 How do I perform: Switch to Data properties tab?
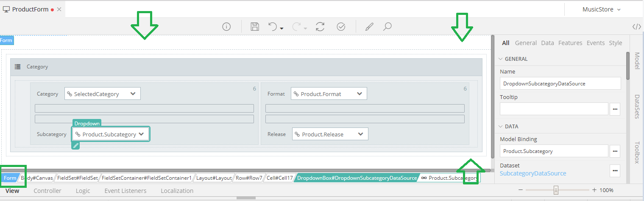[548, 43]
